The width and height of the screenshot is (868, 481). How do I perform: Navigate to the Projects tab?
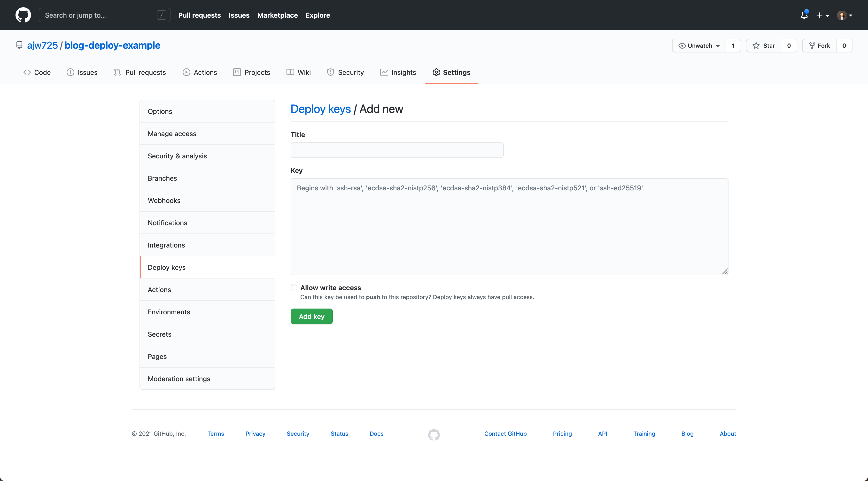pyautogui.click(x=257, y=72)
